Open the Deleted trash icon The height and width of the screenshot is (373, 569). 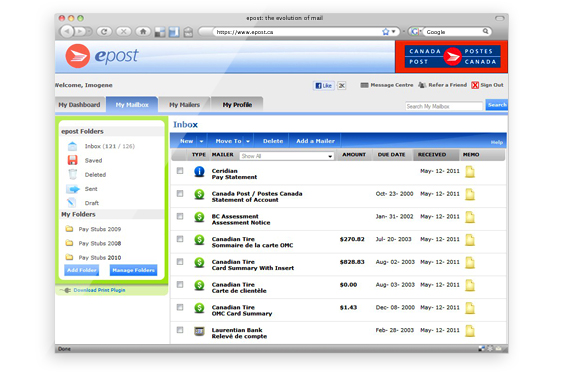click(x=73, y=174)
